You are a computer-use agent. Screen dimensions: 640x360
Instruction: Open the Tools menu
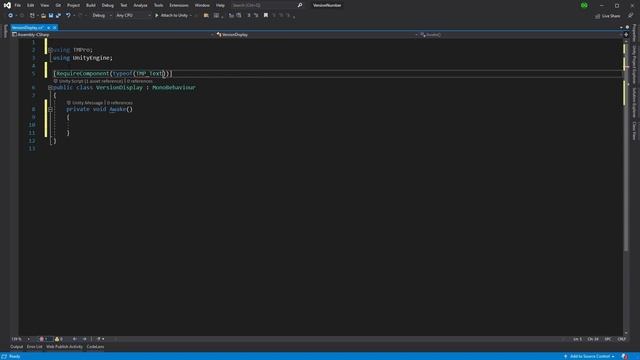158,5
